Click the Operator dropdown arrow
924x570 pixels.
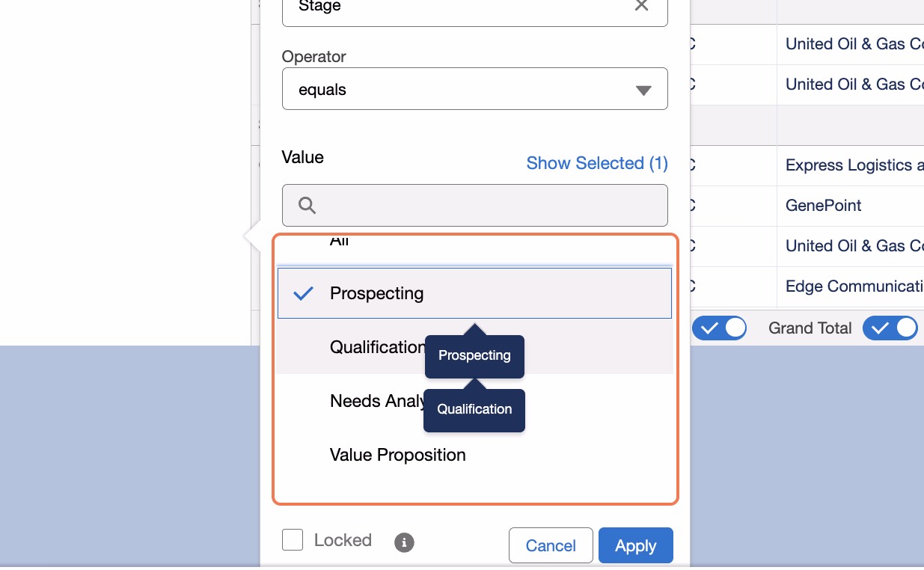click(x=643, y=91)
